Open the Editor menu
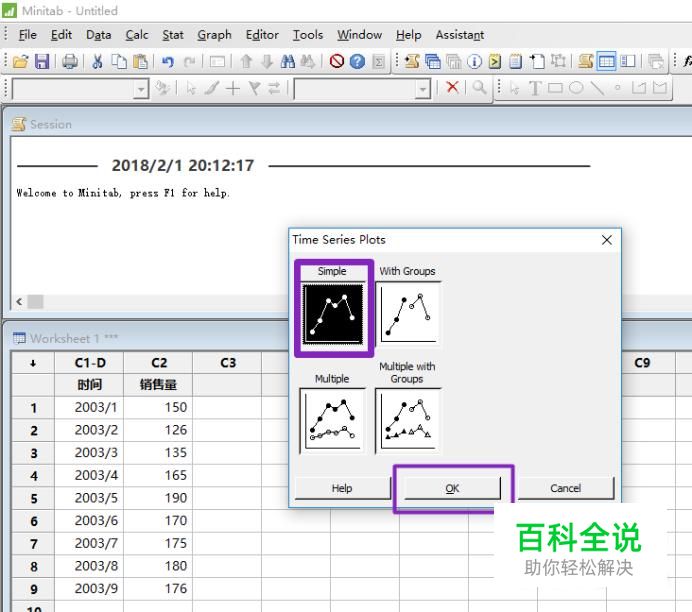The image size is (692, 612). pyautogui.click(x=262, y=35)
